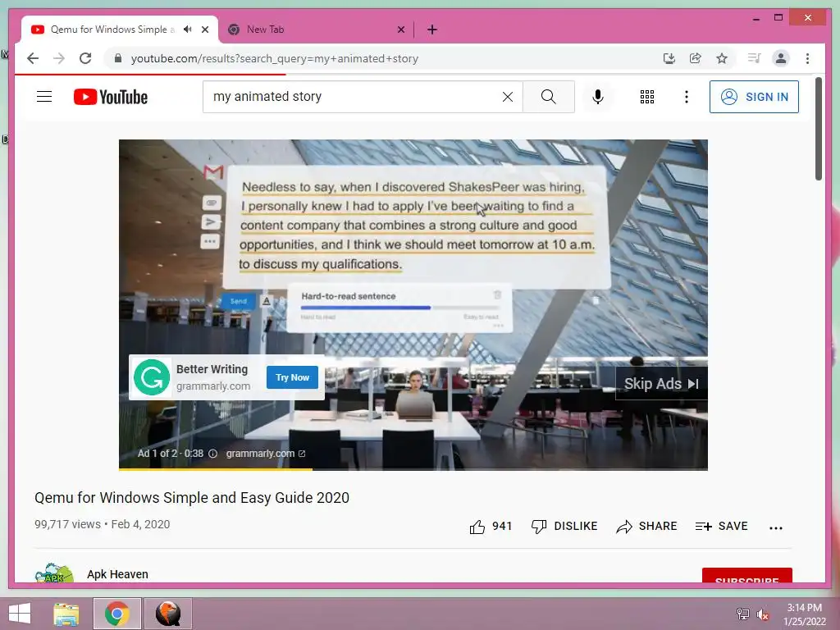
Task: Open a new browser tab with plus
Action: [432, 30]
